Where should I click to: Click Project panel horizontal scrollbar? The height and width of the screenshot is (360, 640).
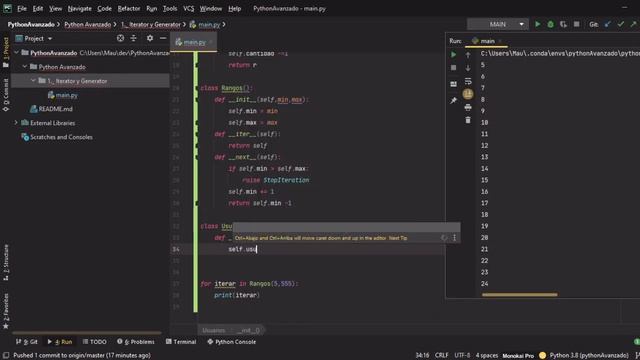click(87, 333)
